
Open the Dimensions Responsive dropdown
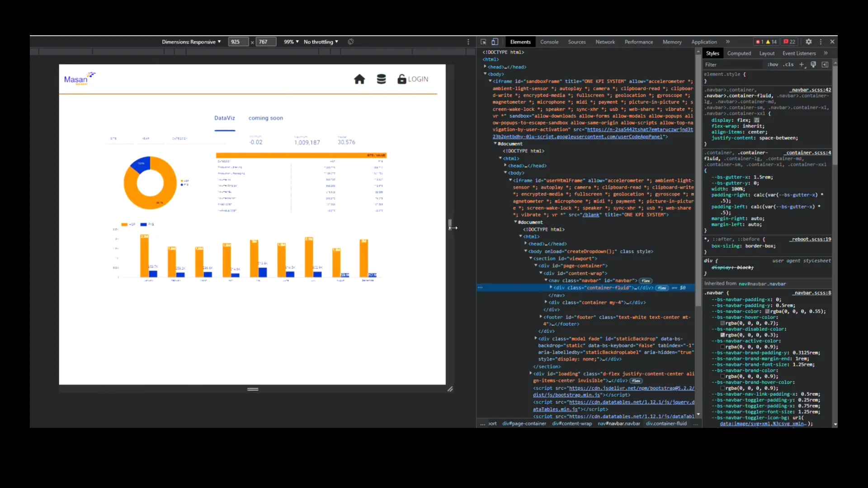[191, 42]
